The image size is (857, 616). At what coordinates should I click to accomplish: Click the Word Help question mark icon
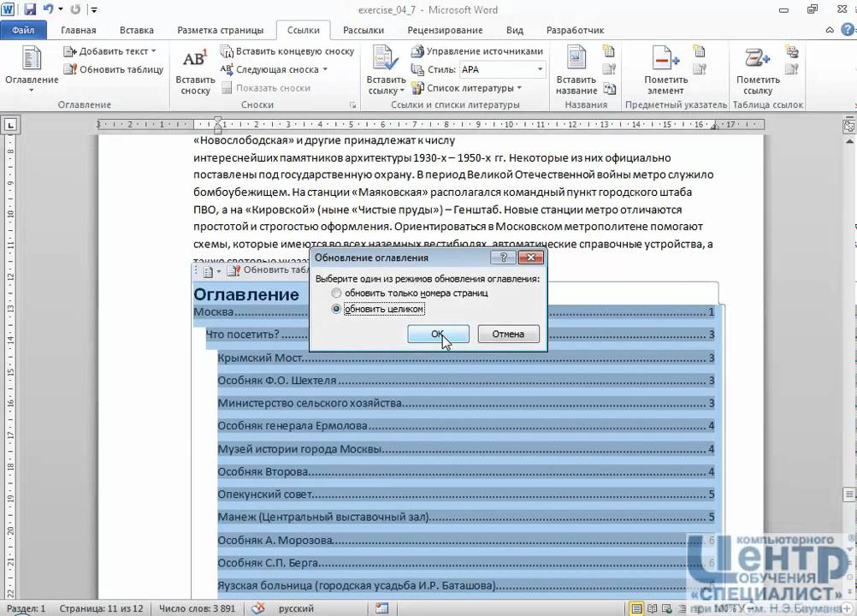click(x=848, y=29)
